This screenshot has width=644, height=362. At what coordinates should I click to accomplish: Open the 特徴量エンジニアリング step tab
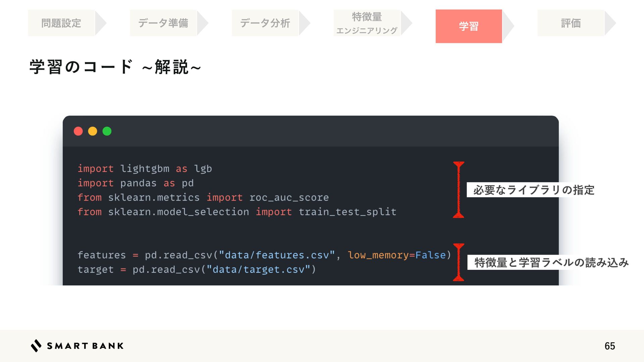coord(367,23)
